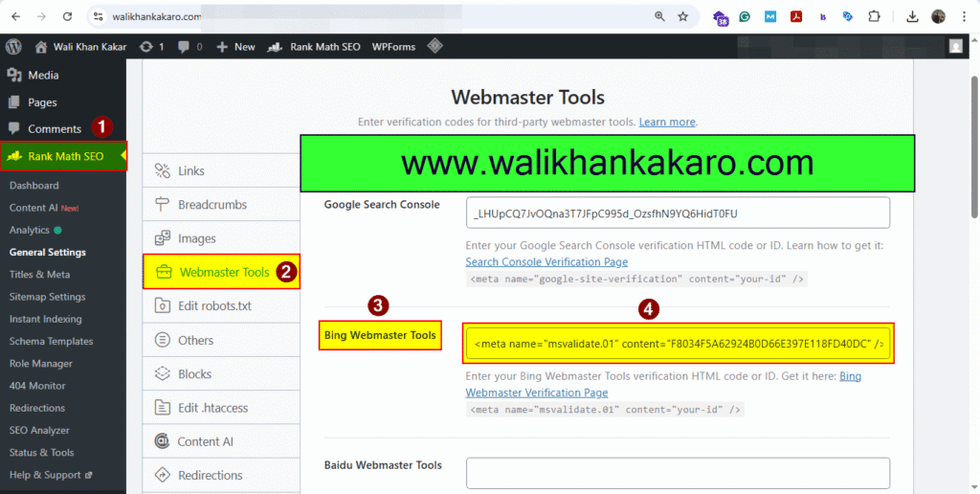The image size is (980, 494).
Task: Click the WordPress logo in admin bar
Action: (x=13, y=46)
